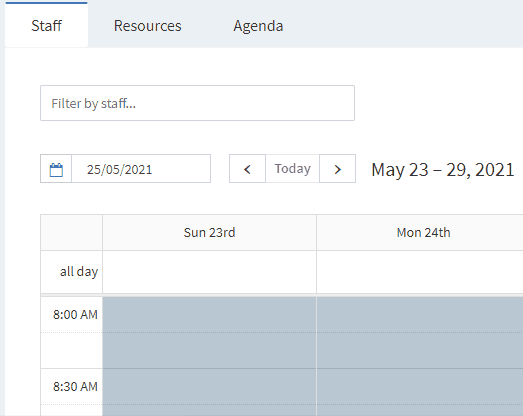Click the Today button
The height and width of the screenshot is (416, 523).
tap(293, 169)
